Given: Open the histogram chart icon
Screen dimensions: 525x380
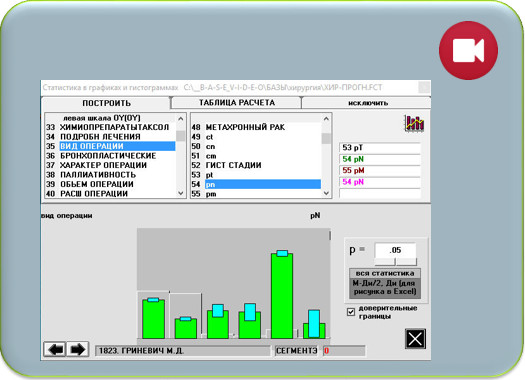Looking at the screenshot, I should [414, 123].
